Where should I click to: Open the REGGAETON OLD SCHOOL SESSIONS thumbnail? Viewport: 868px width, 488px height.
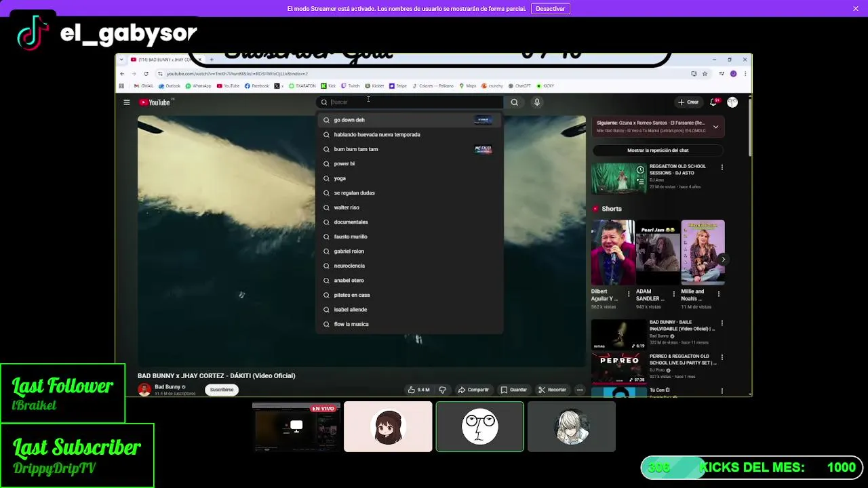(x=618, y=178)
